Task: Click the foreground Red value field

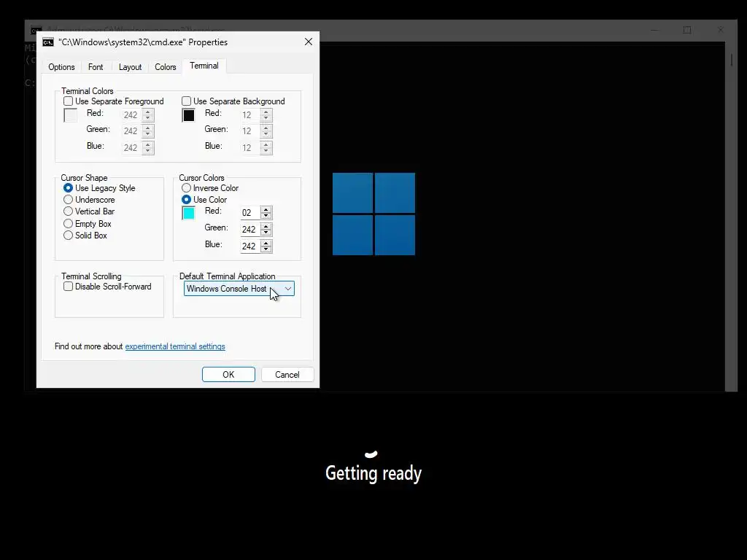Action: (x=131, y=114)
